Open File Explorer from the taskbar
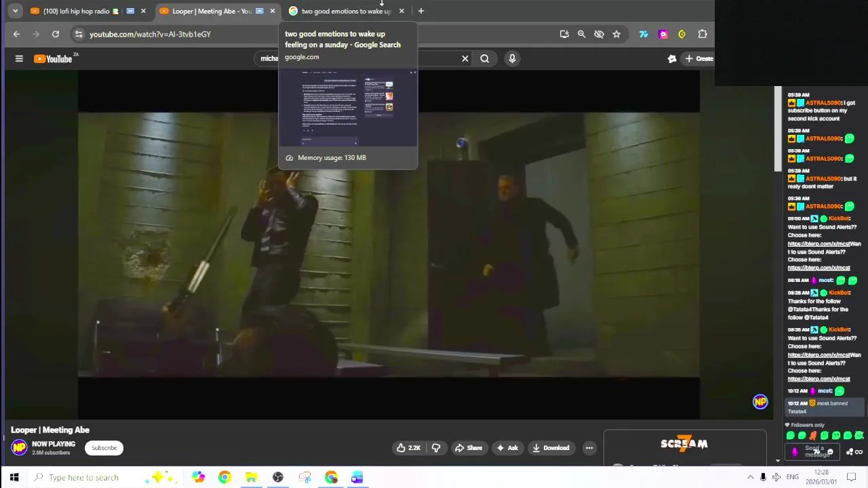The image size is (868, 488). (251, 477)
